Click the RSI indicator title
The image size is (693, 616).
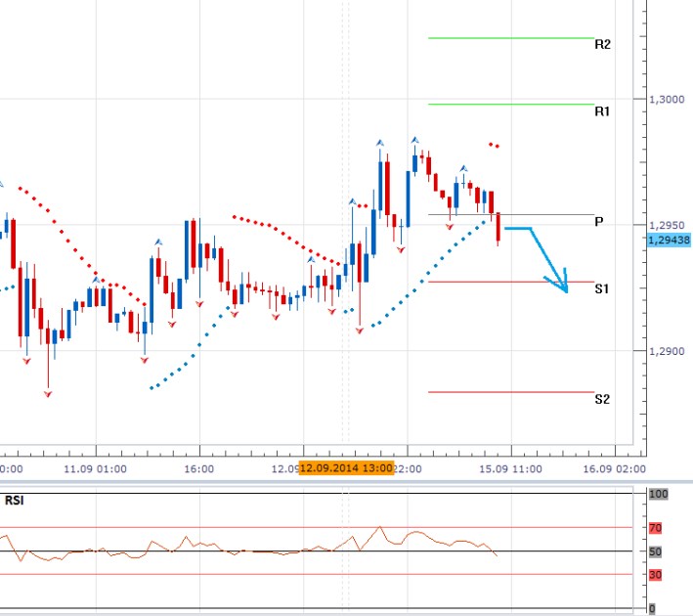(14, 501)
